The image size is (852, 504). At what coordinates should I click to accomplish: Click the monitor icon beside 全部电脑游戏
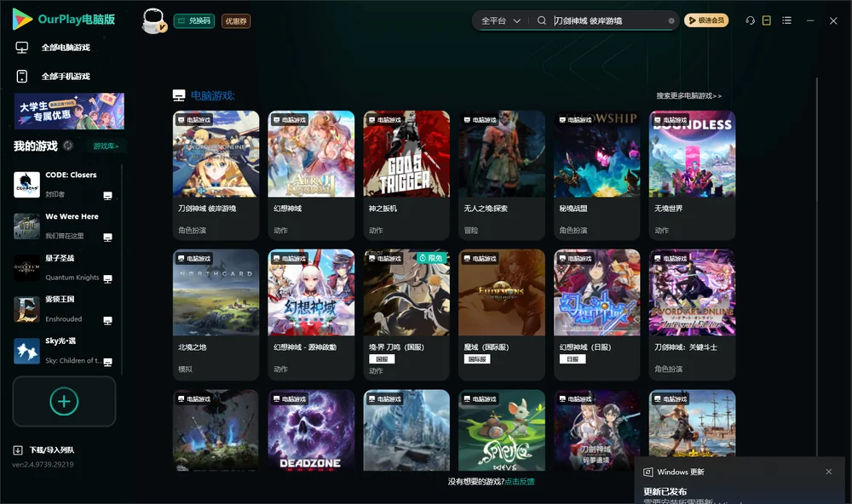22,48
